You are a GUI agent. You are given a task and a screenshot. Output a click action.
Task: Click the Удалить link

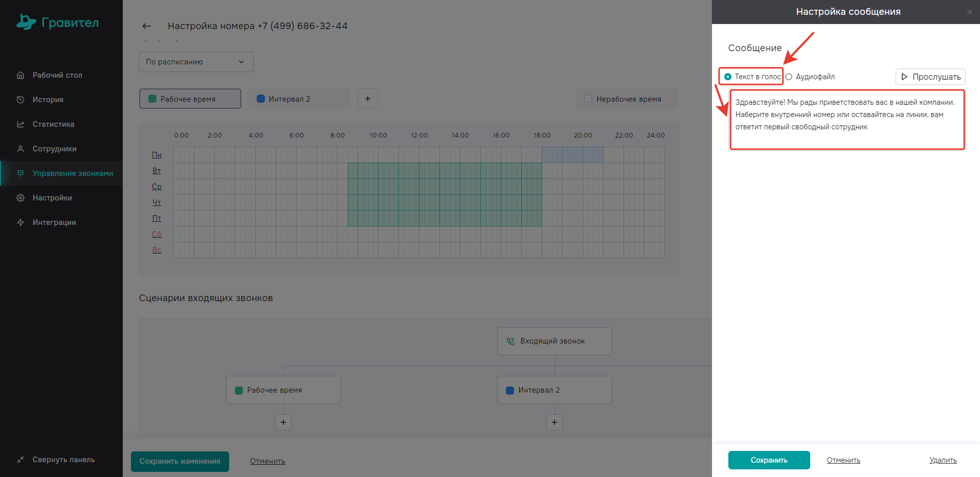943,460
